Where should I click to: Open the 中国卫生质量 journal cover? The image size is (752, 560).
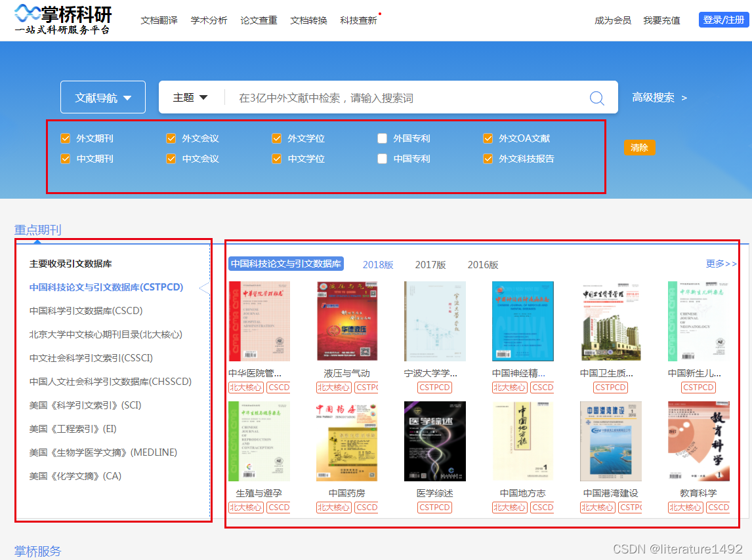(x=610, y=321)
